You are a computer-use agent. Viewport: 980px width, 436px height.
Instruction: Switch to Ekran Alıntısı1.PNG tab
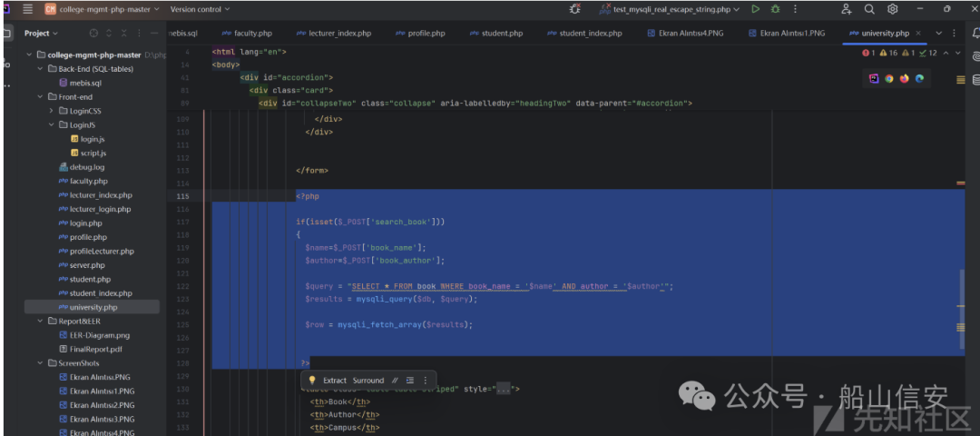(x=787, y=33)
